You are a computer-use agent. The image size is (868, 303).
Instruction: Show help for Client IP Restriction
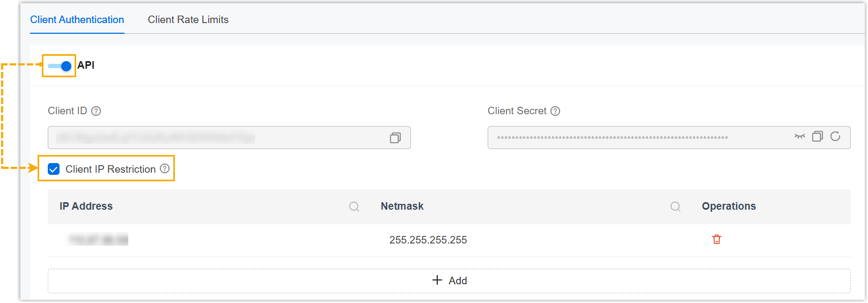pos(165,169)
